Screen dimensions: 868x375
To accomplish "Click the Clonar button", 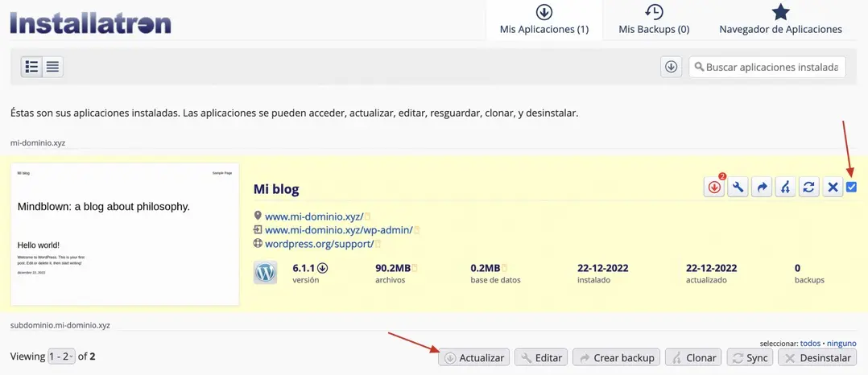I will (693, 357).
